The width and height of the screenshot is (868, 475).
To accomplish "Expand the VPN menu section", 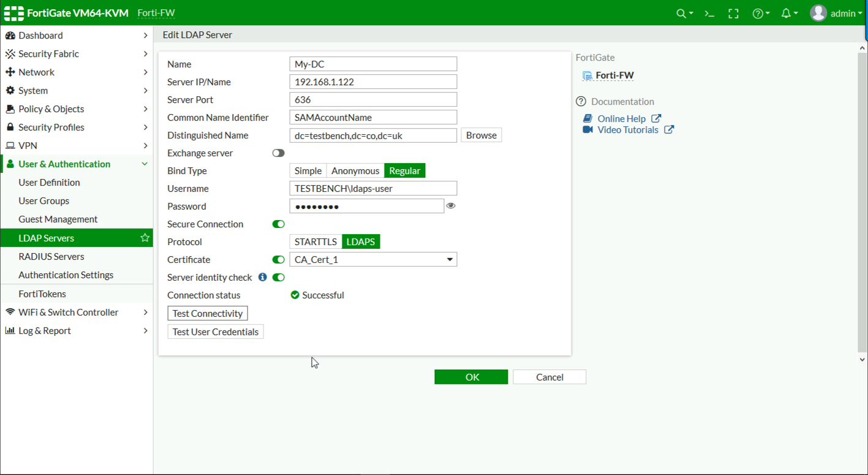I will pyautogui.click(x=29, y=145).
